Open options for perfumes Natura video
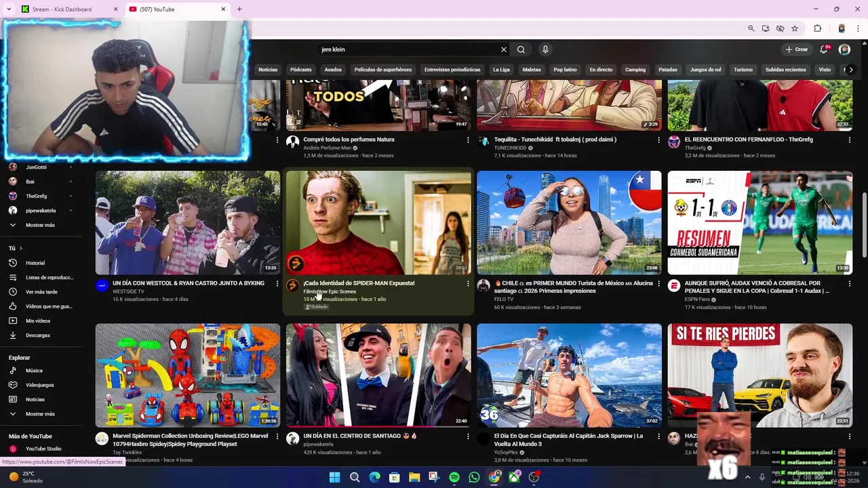868x488 pixels. [468, 140]
